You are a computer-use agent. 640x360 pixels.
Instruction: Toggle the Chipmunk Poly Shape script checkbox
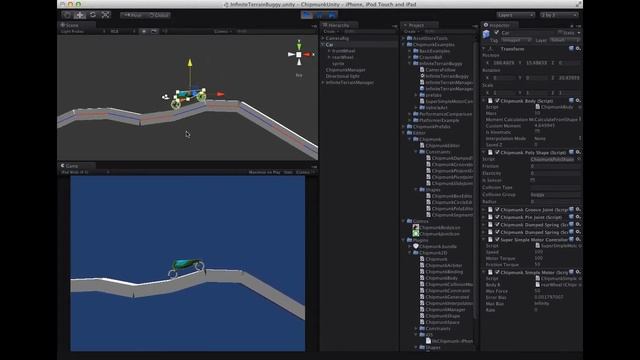coord(497,152)
